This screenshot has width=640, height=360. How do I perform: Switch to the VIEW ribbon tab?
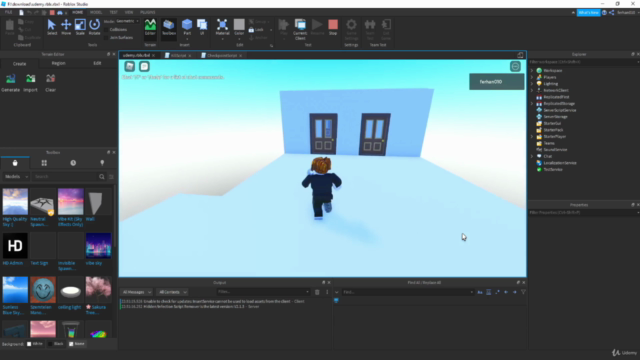(129, 13)
